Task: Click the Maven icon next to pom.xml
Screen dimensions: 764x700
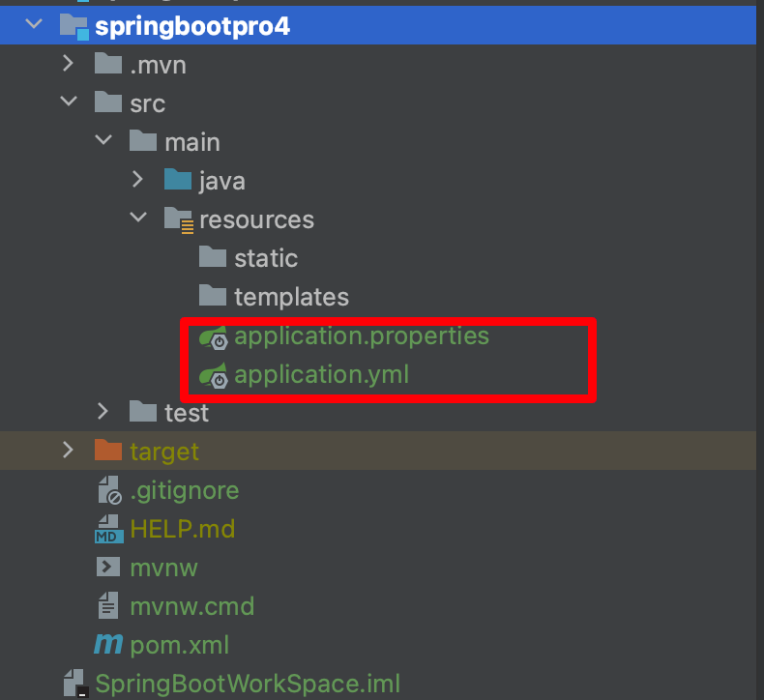Action: point(108,644)
